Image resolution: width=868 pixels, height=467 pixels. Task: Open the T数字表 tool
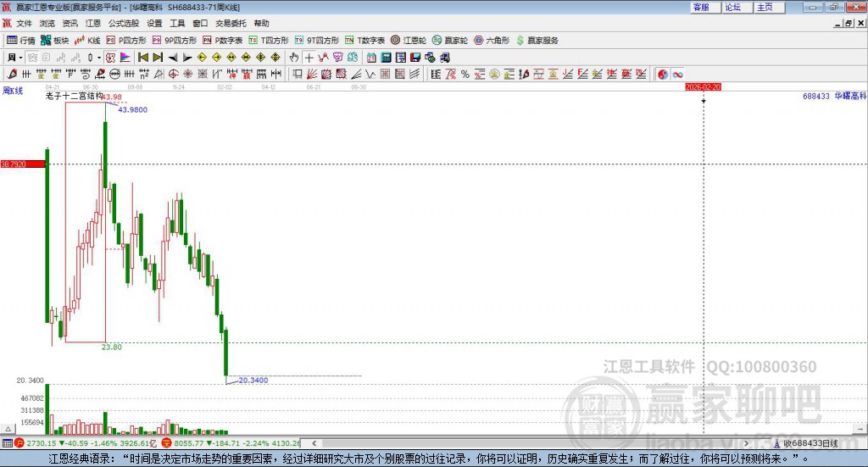tap(364, 41)
